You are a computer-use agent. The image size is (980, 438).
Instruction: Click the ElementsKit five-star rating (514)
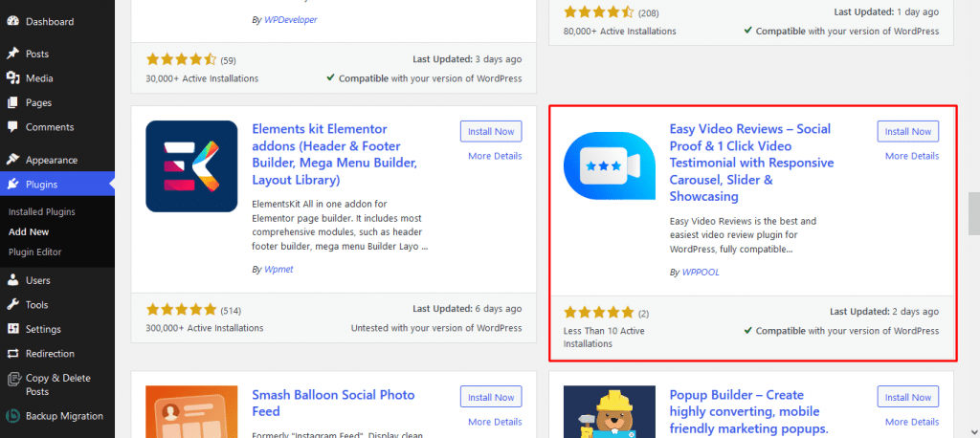coord(181,310)
